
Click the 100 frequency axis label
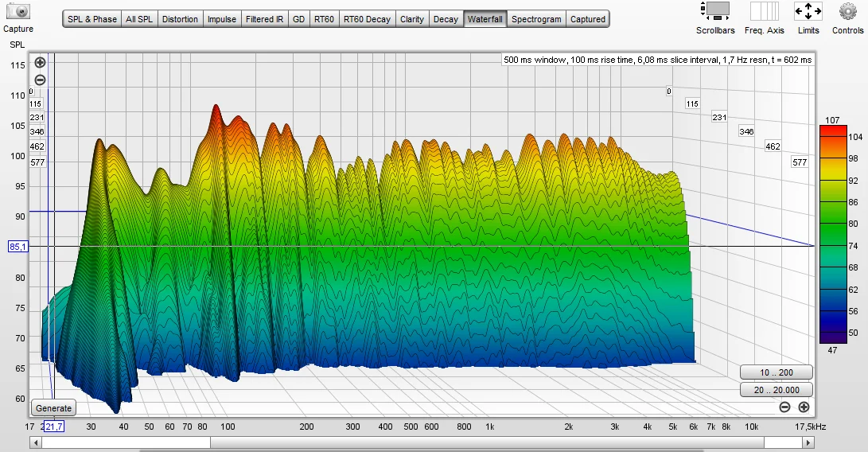[x=228, y=427]
